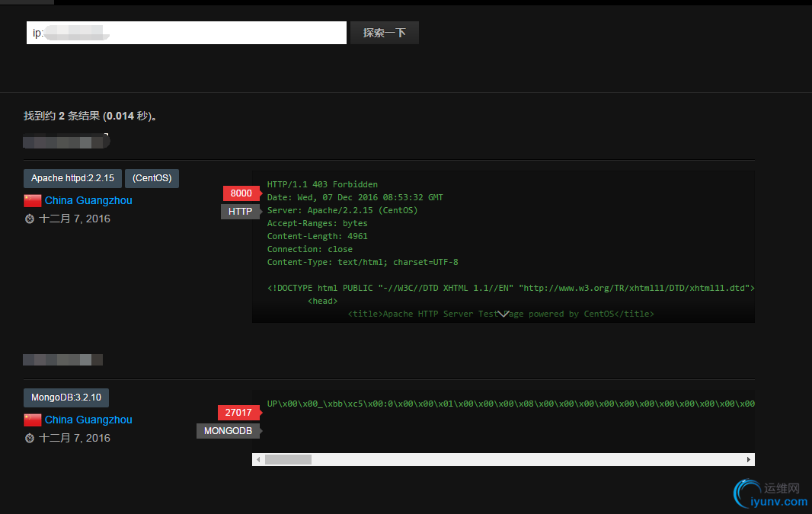The image size is (812, 514).
Task: Click the '<!DOCTYPE html PUBLIC' line
Action: (510, 288)
